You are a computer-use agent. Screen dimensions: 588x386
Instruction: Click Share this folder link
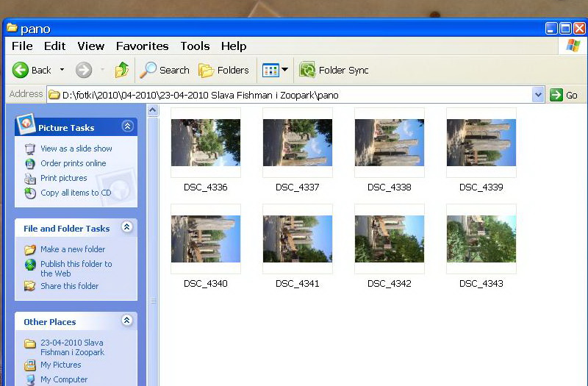pos(69,286)
